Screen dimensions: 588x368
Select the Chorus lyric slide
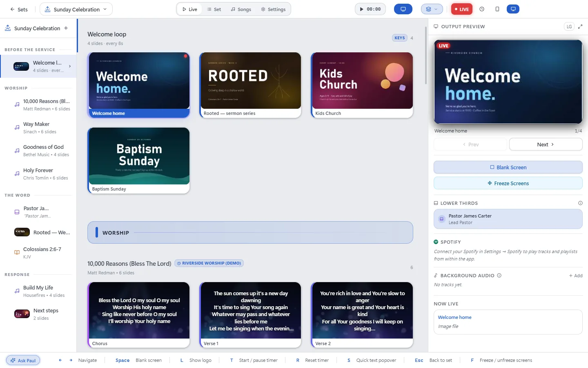tap(139, 315)
